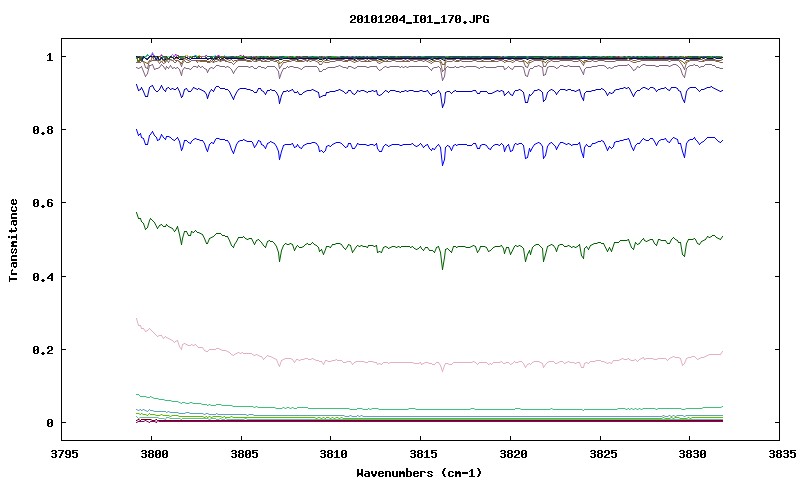Click the x-axis tick label 3830
Image resolution: width=800 pixels, height=480 pixels.
690,454
